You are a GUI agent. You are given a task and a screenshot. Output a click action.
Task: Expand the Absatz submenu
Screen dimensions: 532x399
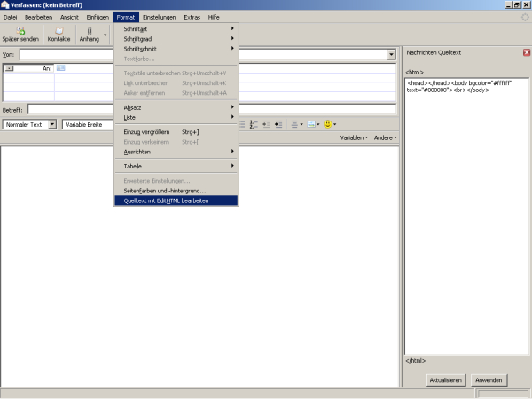pos(176,107)
